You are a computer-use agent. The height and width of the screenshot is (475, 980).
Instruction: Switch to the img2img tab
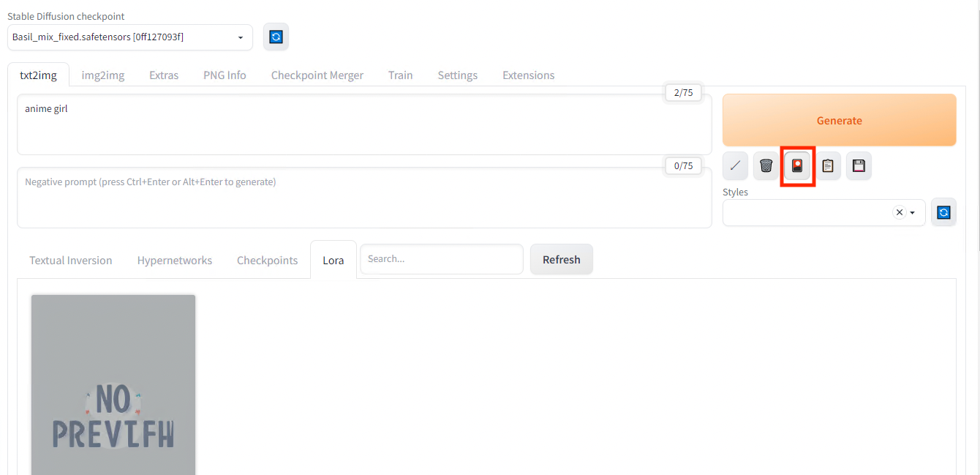(103, 75)
